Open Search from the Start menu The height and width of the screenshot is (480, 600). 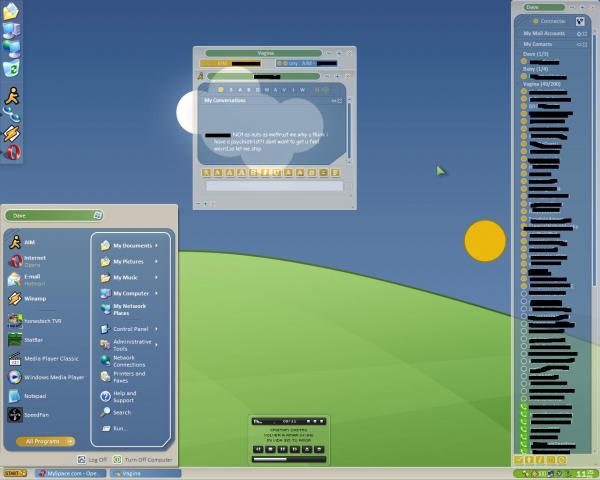click(x=116, y=412)
